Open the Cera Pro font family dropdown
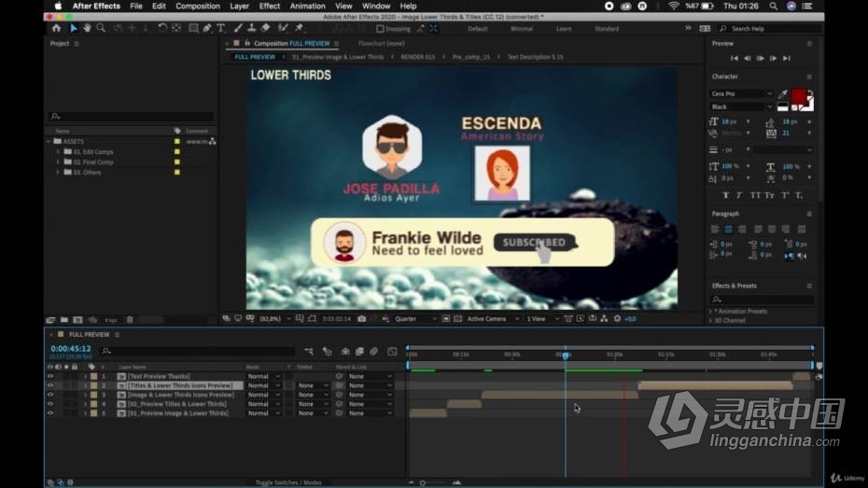This screenshot has width=868, height=488. 741,93
